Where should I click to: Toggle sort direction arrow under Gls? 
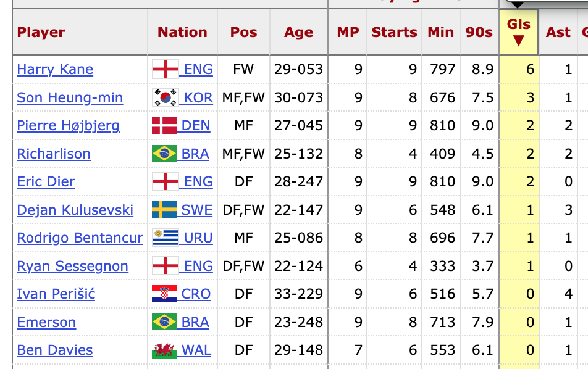519,41
